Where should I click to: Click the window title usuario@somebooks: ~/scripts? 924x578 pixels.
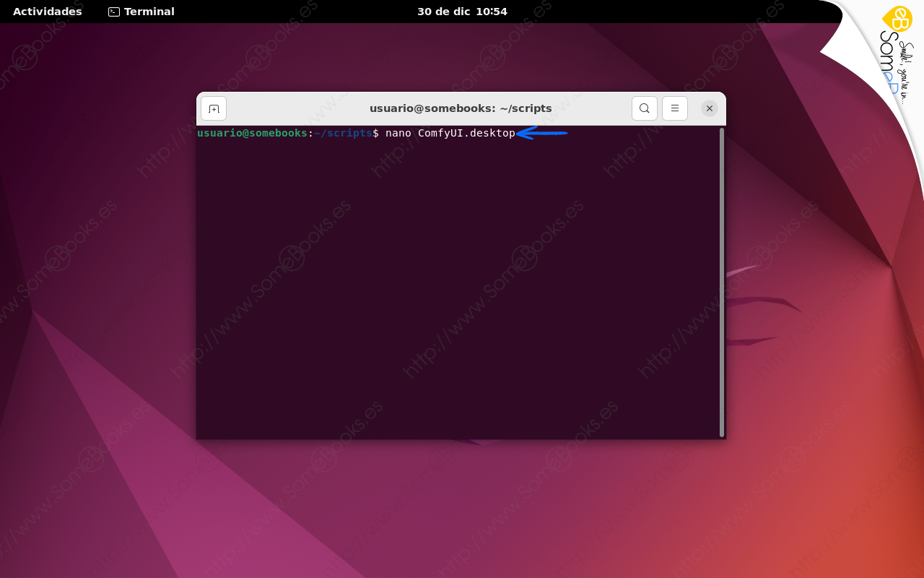point(461,108)
